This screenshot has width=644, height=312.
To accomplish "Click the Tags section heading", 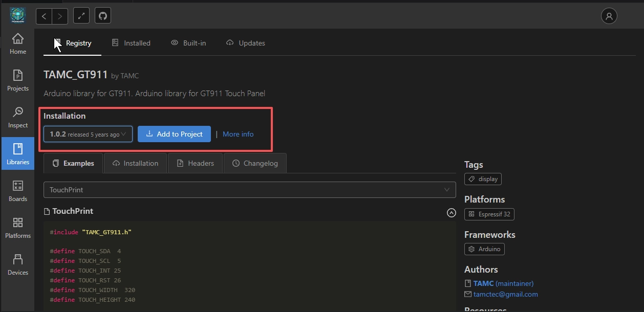I will pyautogui.click(x=474, y=165).
